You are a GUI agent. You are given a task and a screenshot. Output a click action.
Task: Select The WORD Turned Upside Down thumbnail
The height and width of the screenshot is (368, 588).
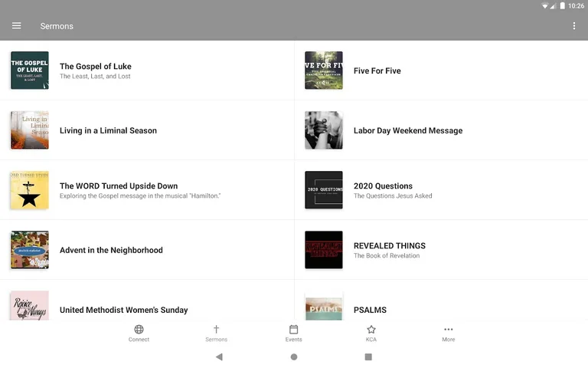pyautogui.click(x=30, y=190)
